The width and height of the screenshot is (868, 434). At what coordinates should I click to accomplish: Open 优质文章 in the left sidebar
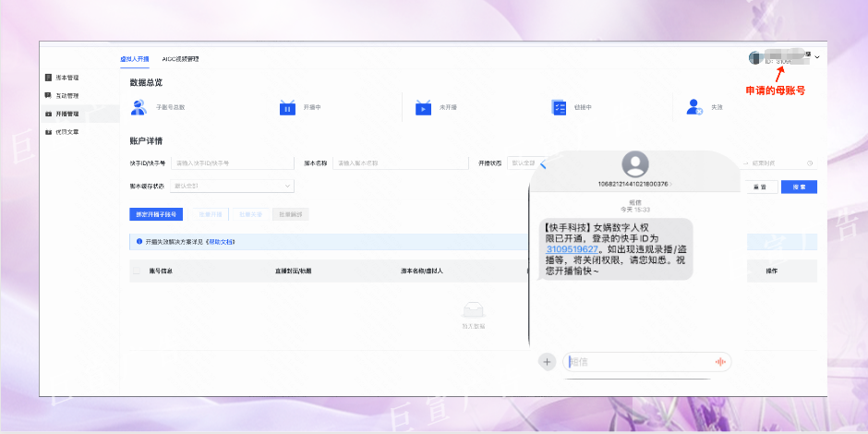(67, 132)
